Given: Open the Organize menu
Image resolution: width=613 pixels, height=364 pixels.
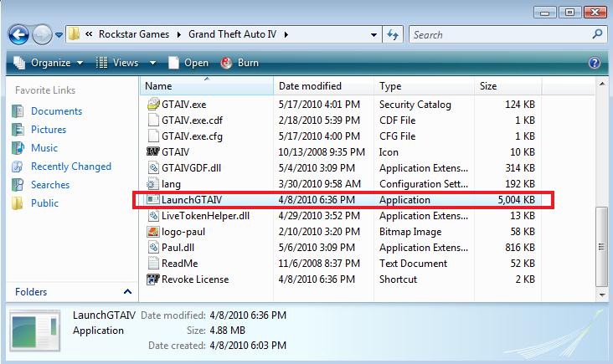Looking at the screenshot, I should 49,63.
